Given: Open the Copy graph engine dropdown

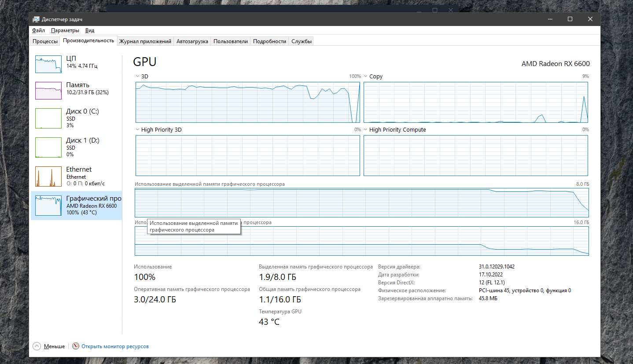Looking at the screenshot, I should tap(366, 77).
